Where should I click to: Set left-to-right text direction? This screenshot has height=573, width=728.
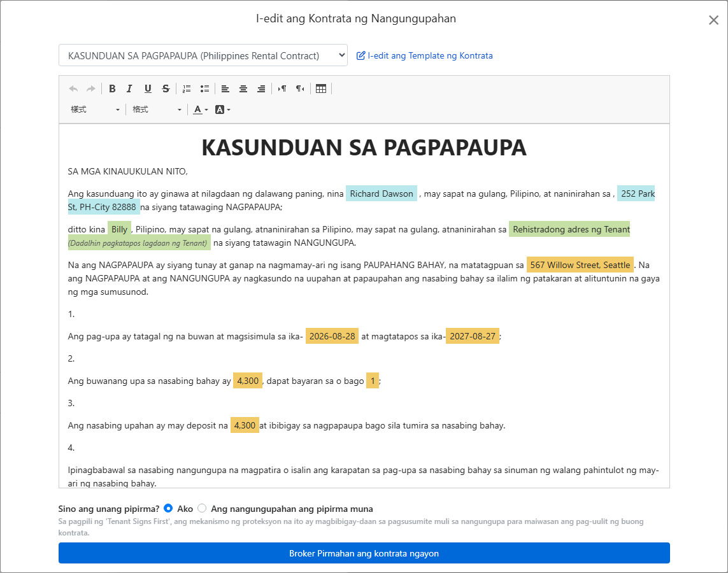click(x=282, y=88)
